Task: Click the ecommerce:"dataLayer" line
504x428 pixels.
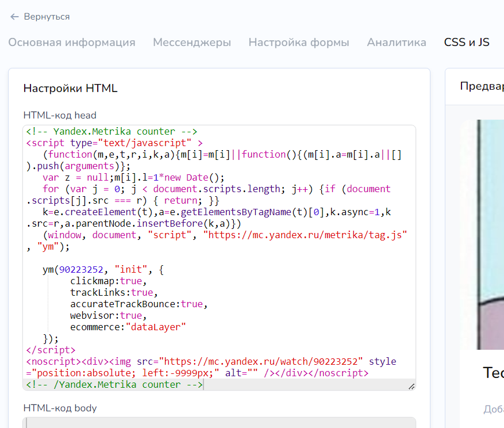Action: tap(128, 327)
